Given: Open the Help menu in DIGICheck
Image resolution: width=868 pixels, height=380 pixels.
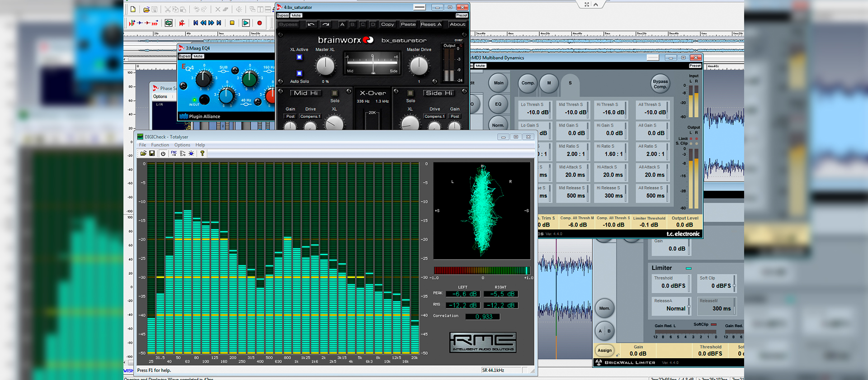Looking at the screenshot, I should point(200,145).
